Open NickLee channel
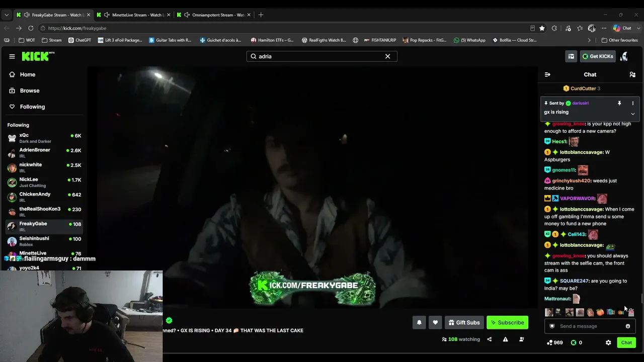This screenshot has width=644, height=362. point(44,182)
